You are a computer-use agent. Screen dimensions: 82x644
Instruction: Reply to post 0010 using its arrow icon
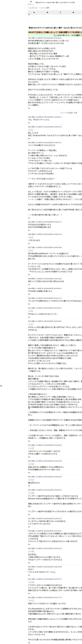click(x=29, y=304)
